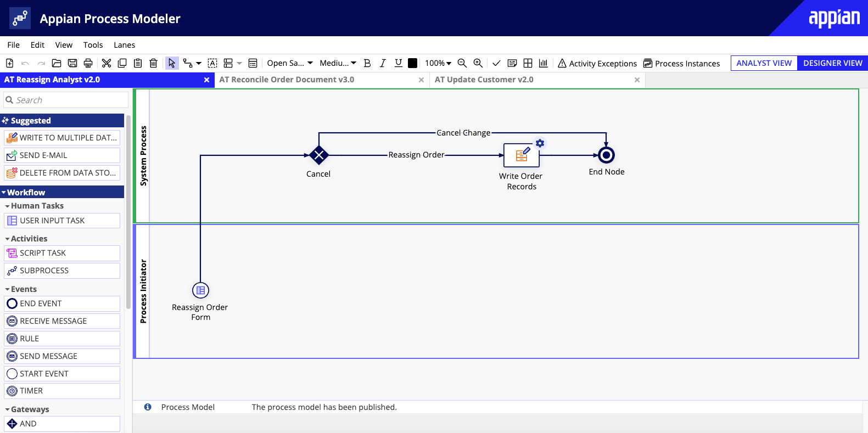
Task: Select the connector tool
Action: click(x=188, y=63)
